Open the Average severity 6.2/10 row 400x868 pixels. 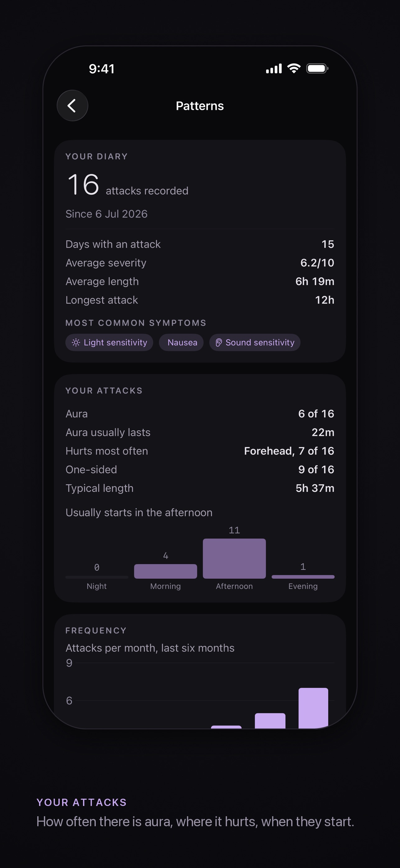point(200,263)
